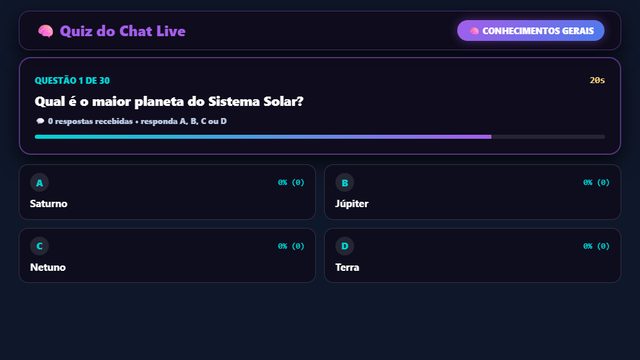Screen dimensions: 640x360
Task: Select the Júpiter answer card
Action: coord(473,192)
